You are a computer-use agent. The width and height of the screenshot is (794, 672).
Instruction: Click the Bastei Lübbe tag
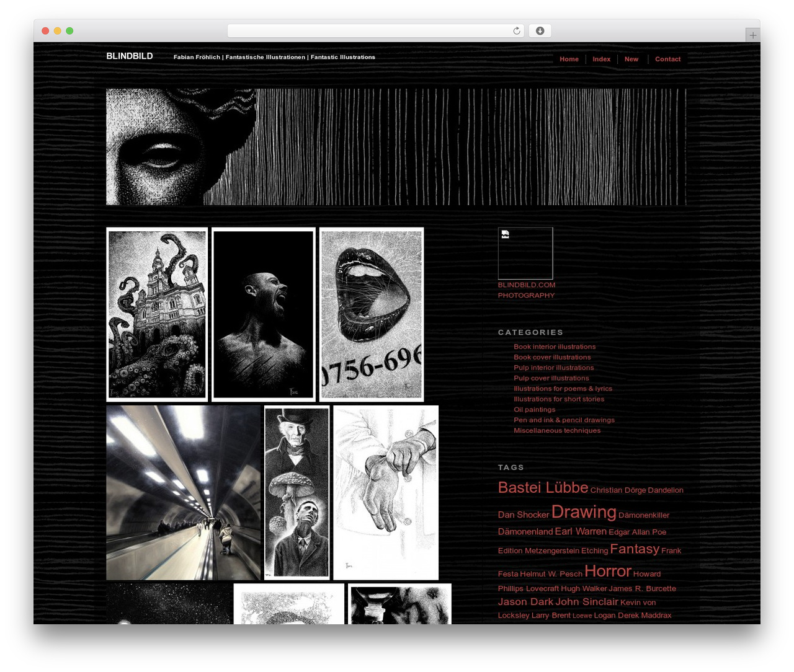tap(543, 488)
